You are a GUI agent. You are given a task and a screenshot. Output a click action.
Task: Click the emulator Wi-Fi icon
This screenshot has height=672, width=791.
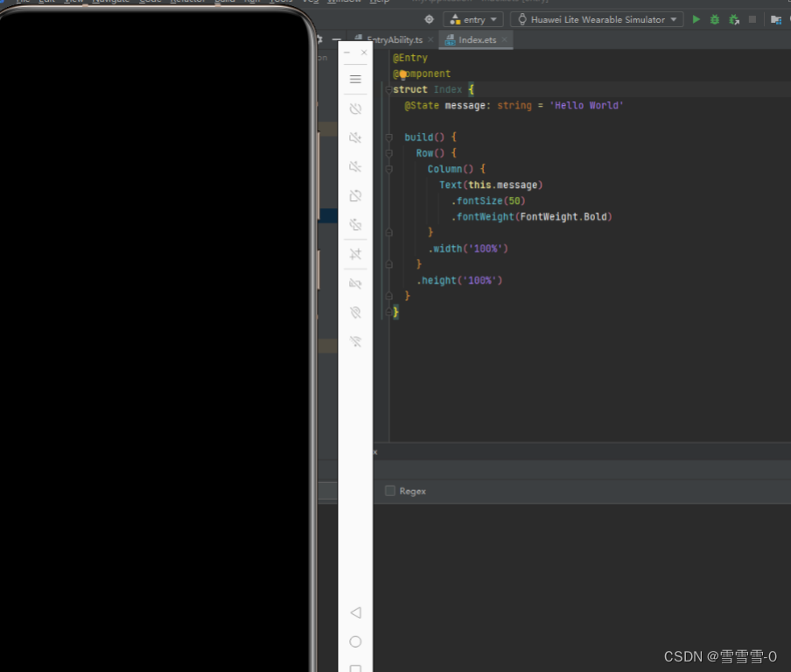355,341
